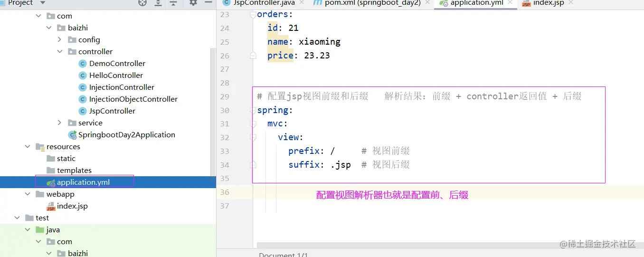
Task: Open Project panel settings gear
Action: (x=193, y=2)
